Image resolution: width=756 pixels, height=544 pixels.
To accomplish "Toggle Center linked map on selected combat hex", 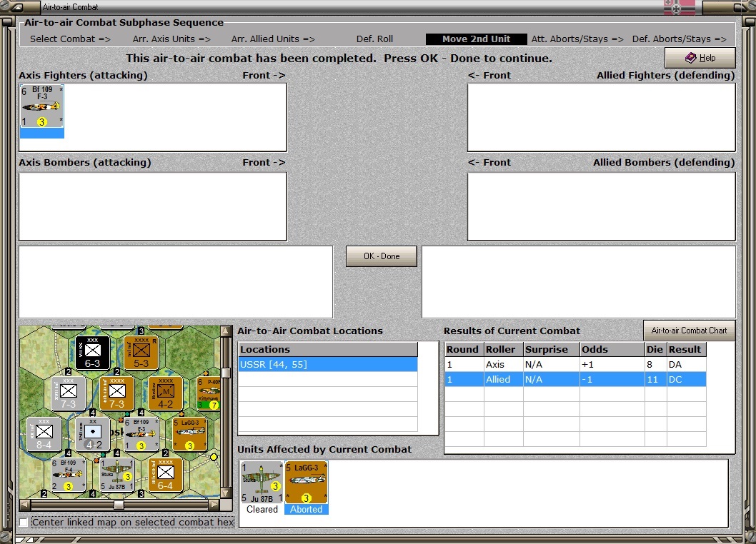I will click(x=23, y=523).
